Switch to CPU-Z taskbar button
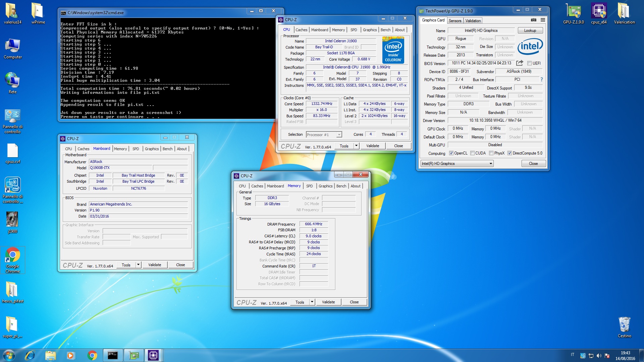Image resolution: width=644 pixels, height=362 pixels. (x=153, y=355)
